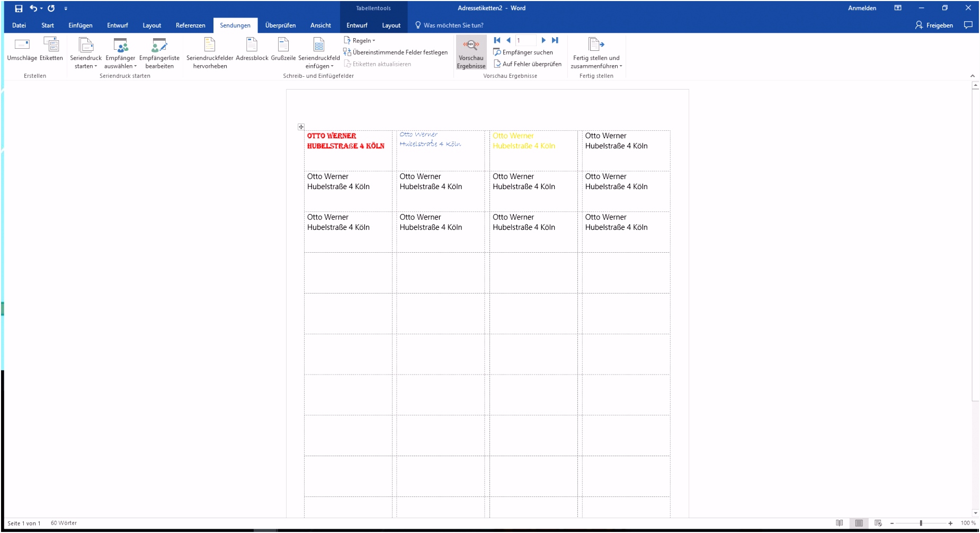Viewport: 980px width, 533px height.
Task: Switch to the Überprüfen tab
Action: pos(280,25)
